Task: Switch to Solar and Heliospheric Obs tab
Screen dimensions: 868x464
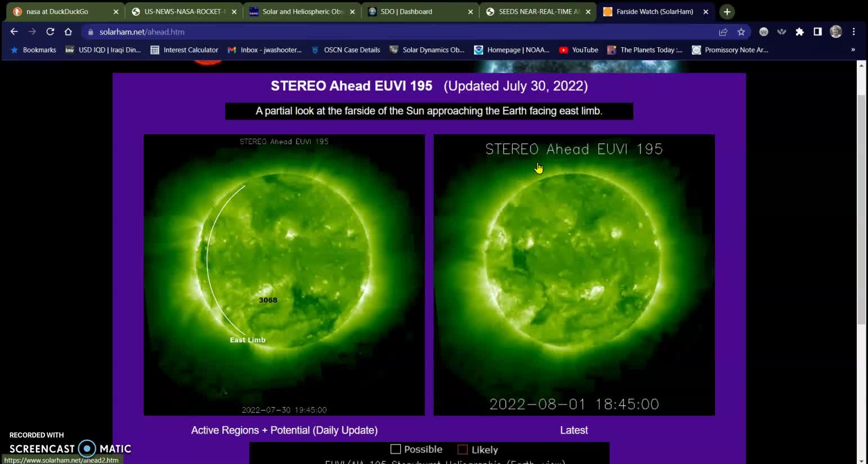Action: tap(303, 12)
